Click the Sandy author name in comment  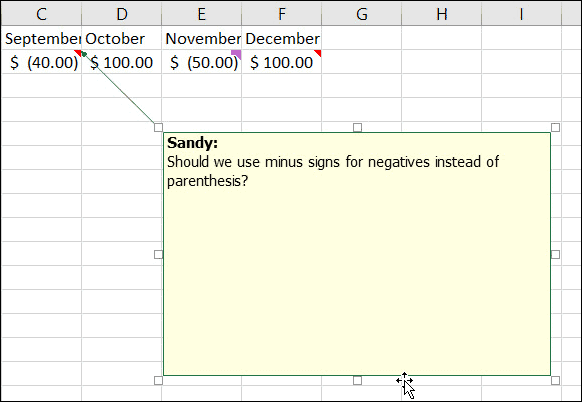tap(192, 143)
